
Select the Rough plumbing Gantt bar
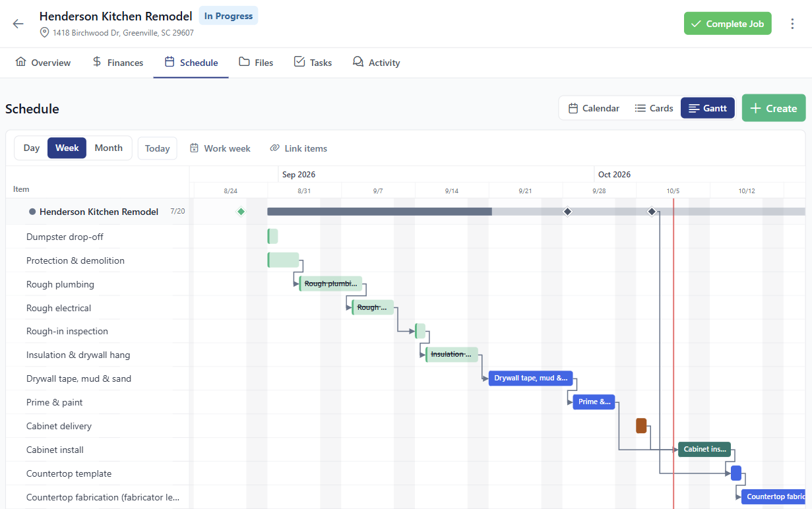330,284
